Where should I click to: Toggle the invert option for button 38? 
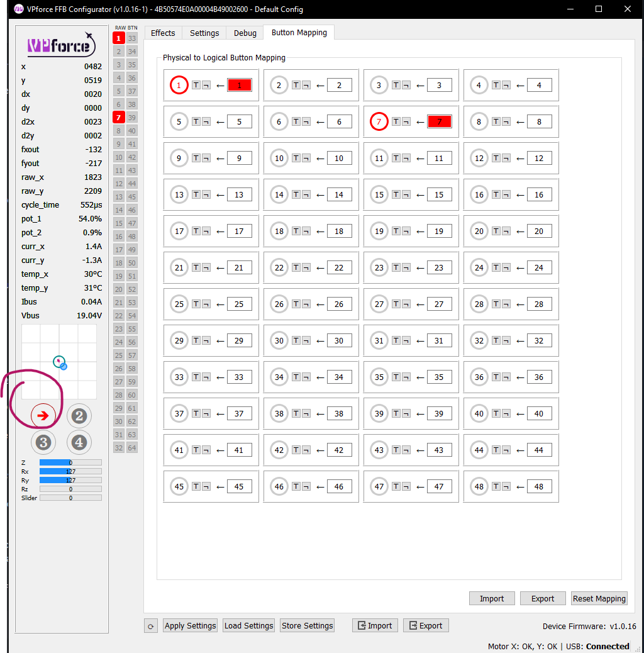point(306,413)
